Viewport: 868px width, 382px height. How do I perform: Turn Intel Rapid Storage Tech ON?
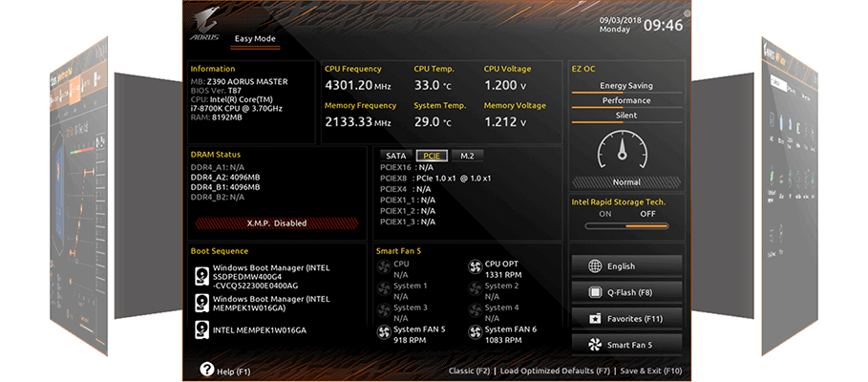605,214
